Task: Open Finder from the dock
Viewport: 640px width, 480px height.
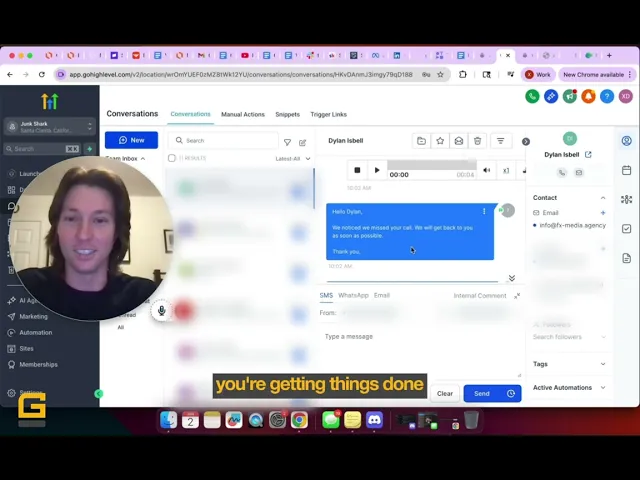Action: [x=169, y=420]
